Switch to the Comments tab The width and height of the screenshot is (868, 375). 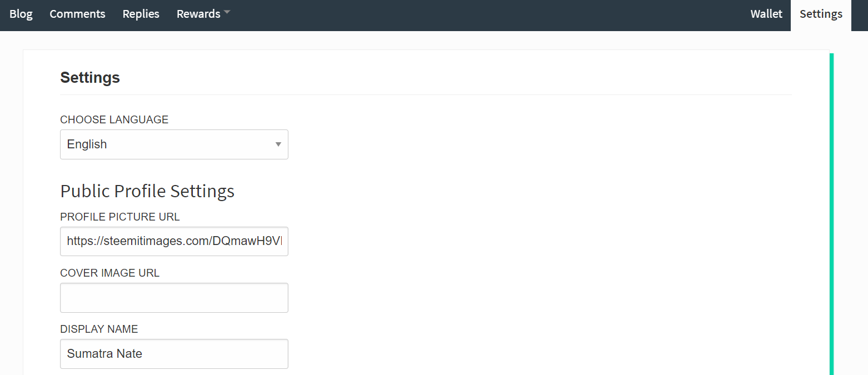[x=77, y=14]
